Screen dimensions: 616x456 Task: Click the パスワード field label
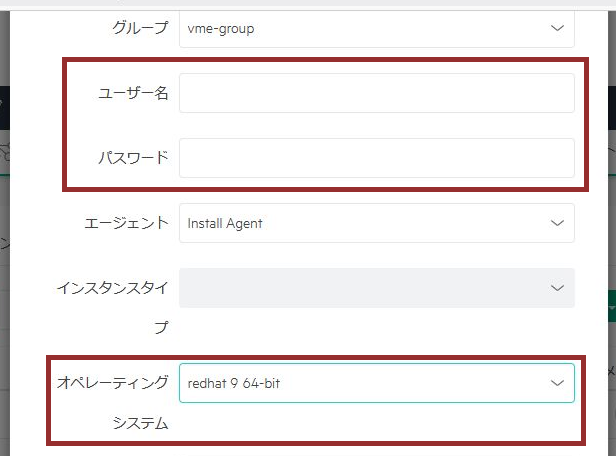(131, 158)
